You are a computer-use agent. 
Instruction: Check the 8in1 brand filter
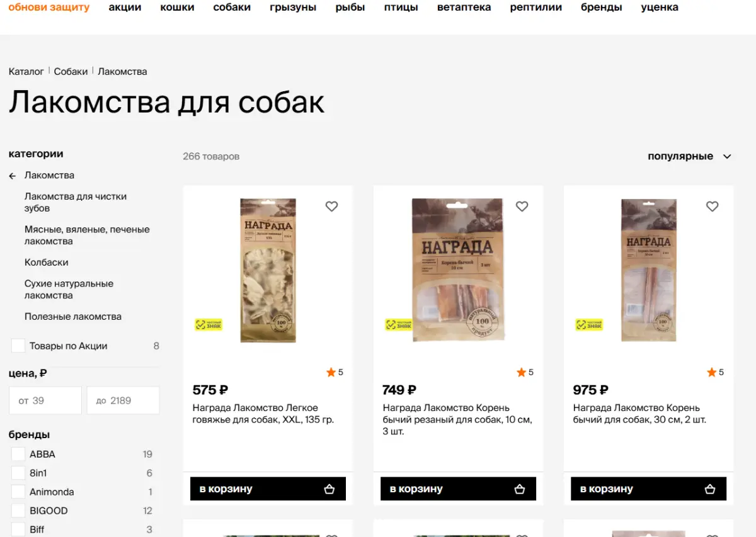pyautogui.click(x=18, y=473)
